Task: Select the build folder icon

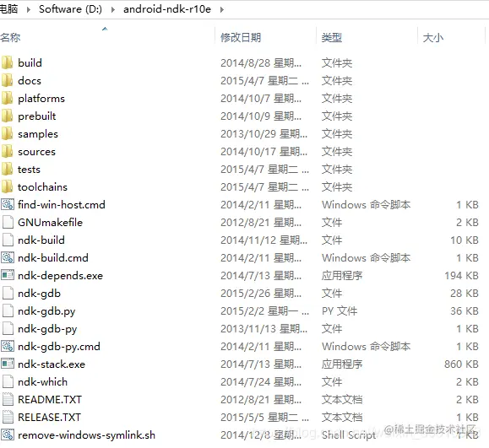Action: point(7,62)
